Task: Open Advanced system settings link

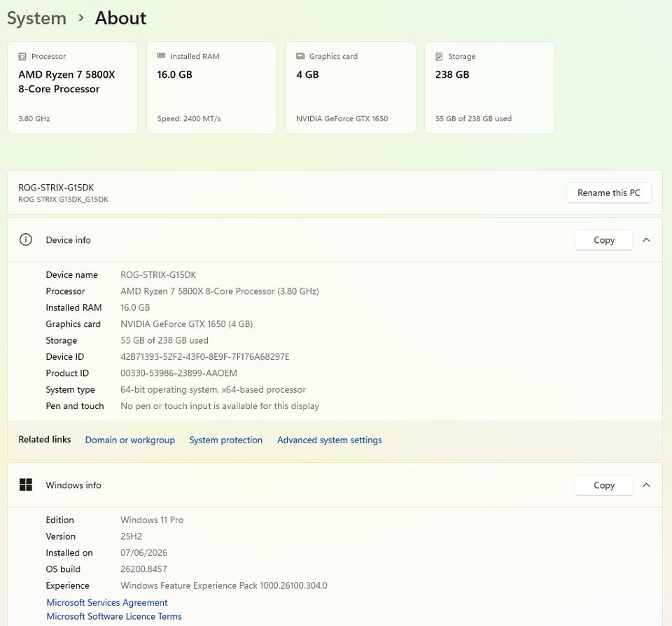Action: pos(329,440)
